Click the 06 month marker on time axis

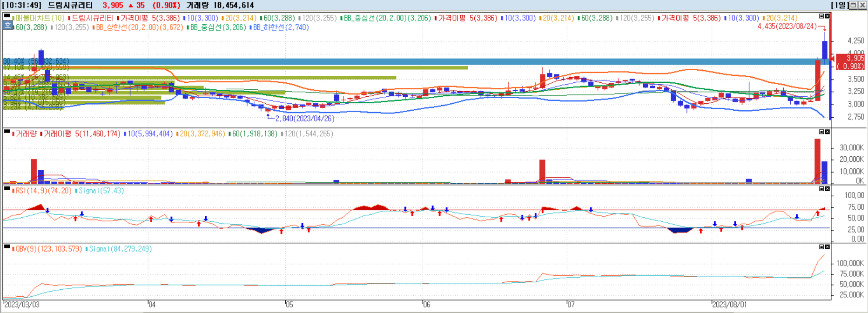[427, 305]
